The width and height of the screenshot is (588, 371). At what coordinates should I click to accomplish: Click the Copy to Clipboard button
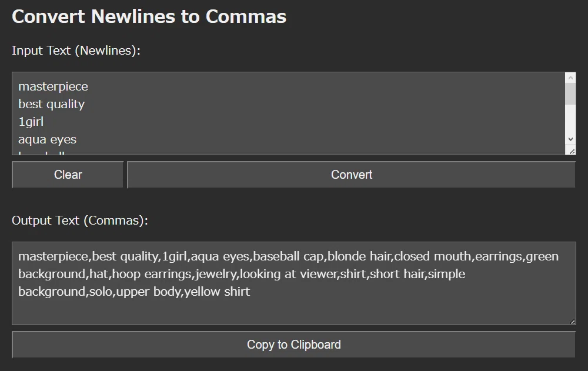pos(293,345)
